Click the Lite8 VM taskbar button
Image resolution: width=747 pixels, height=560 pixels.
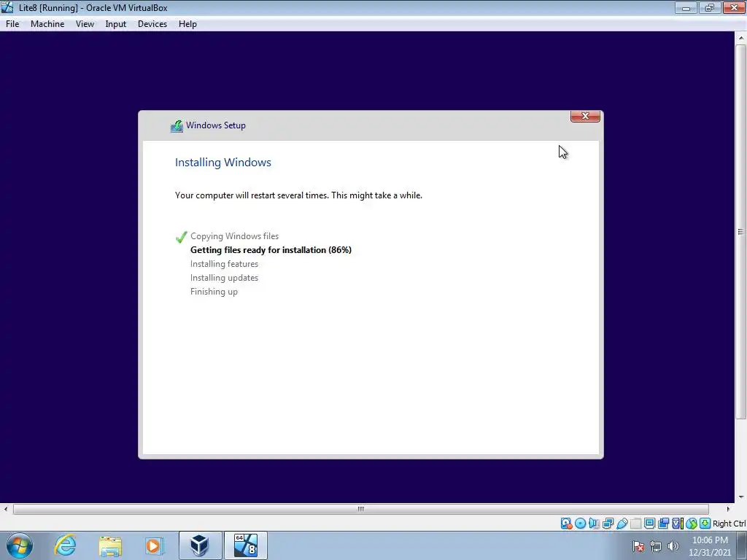246,545
